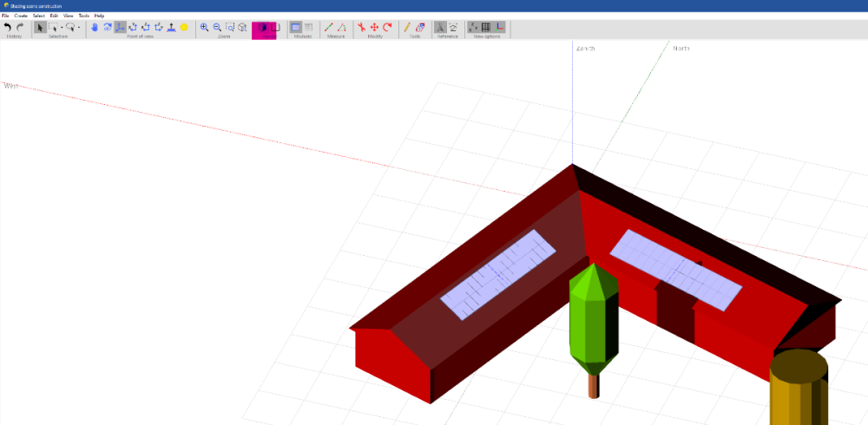Expand the rectangle selection dropdown arrow

pos(61,28)
